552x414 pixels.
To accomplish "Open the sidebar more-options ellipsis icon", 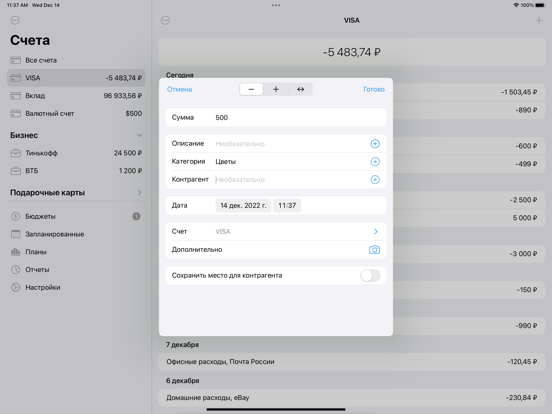I will tap(15, 20).
